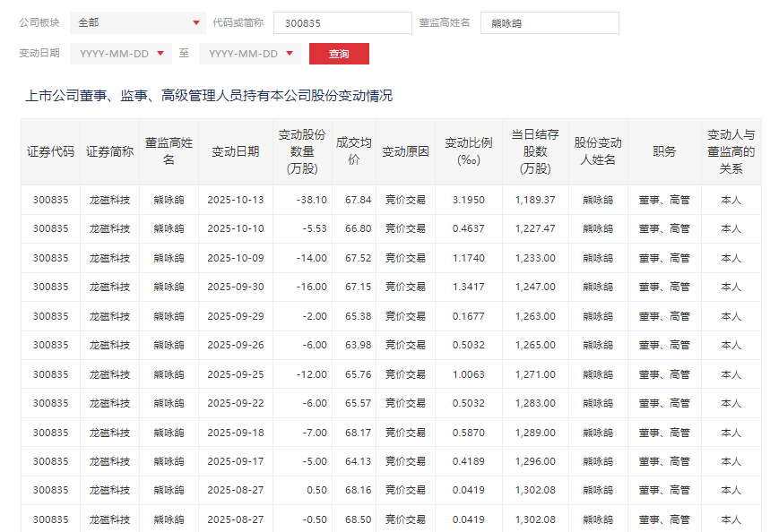Select the 2025-10-13 date cell

pos(234,200)
